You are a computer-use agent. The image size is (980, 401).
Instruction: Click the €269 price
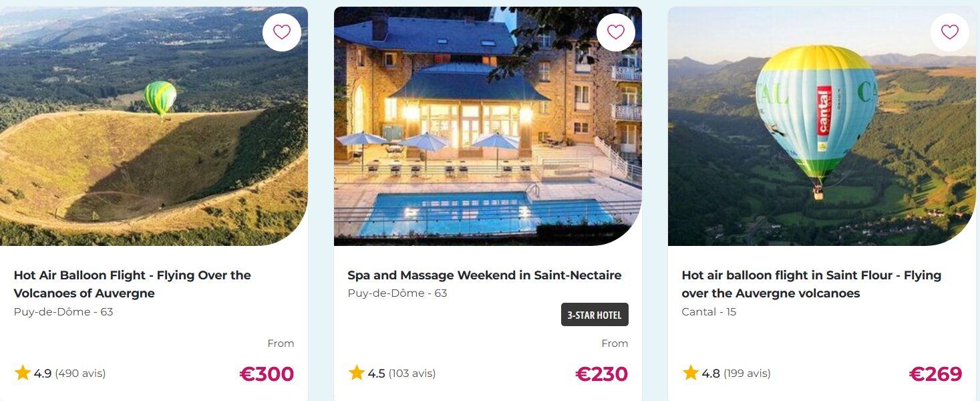(x=935, y=374)
